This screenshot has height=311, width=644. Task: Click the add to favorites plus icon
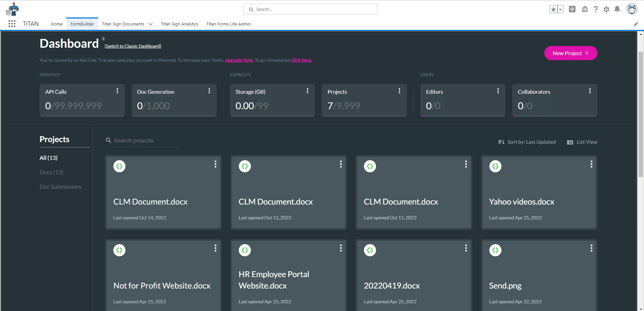[x=572, y=9]
